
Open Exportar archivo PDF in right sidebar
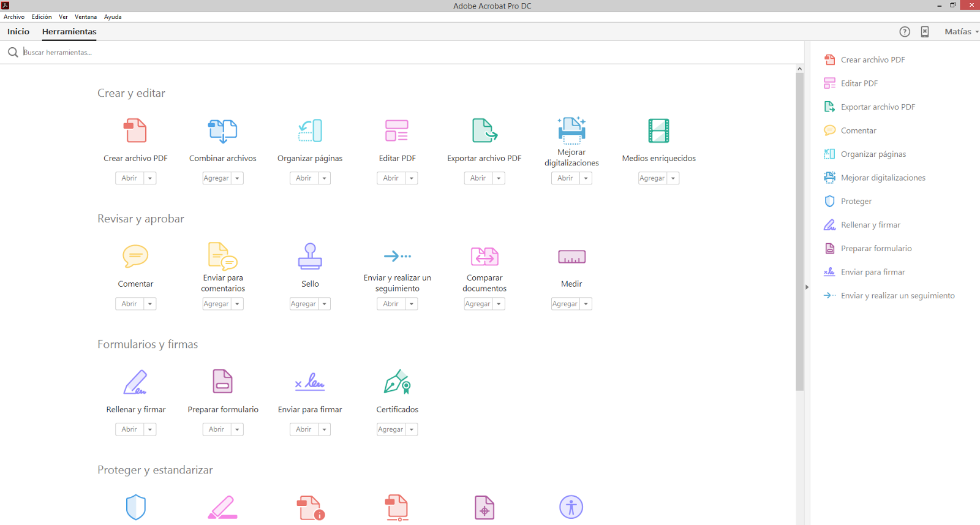870,107
